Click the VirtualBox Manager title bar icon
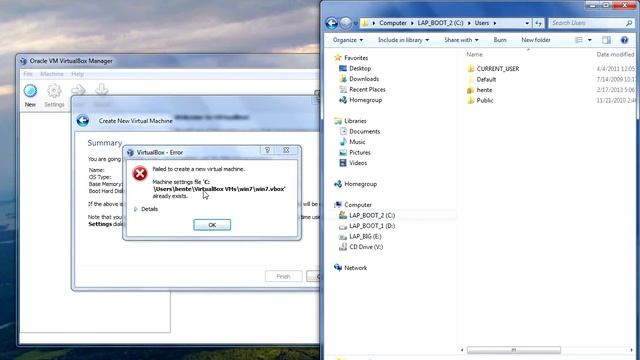 (23, 61)
